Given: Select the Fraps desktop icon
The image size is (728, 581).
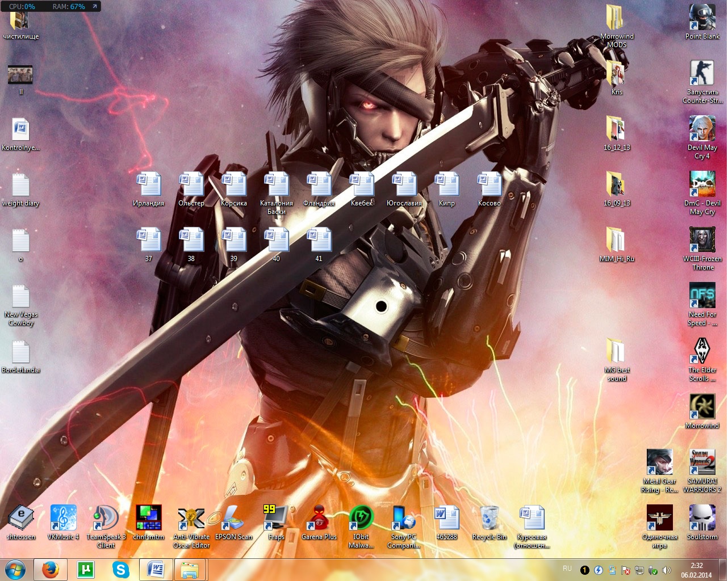Looking at the screenshot, I should 276,518.
